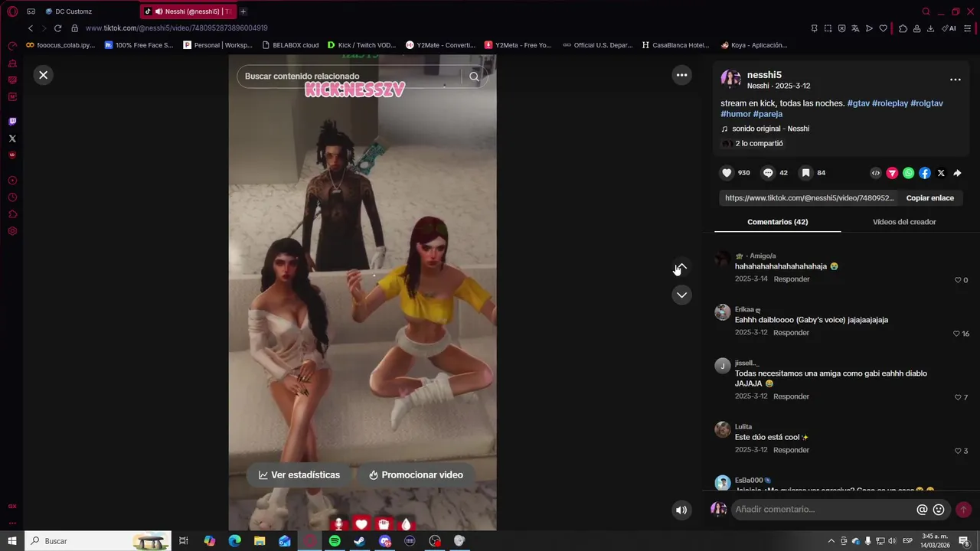Open Twitch panel in Opera sidebar
Screen dimensions: 980x551
point(12,122)
